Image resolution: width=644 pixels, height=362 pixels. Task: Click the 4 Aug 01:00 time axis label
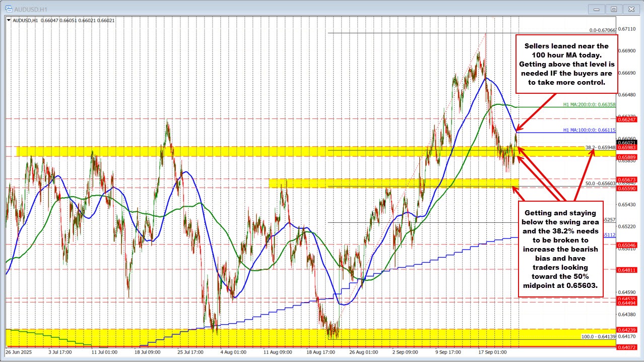[x=234, y=352]
